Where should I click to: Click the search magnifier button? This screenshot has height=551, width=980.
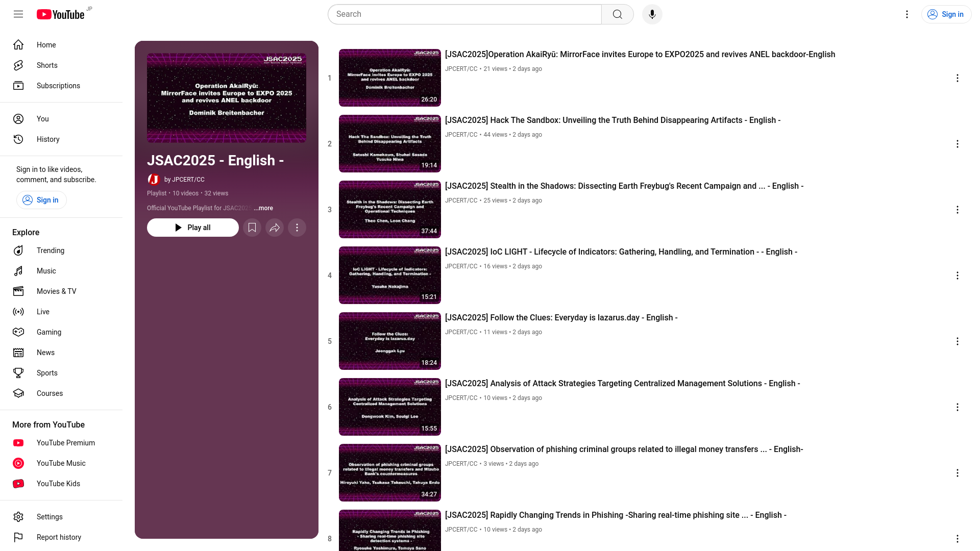click(617, 14)
